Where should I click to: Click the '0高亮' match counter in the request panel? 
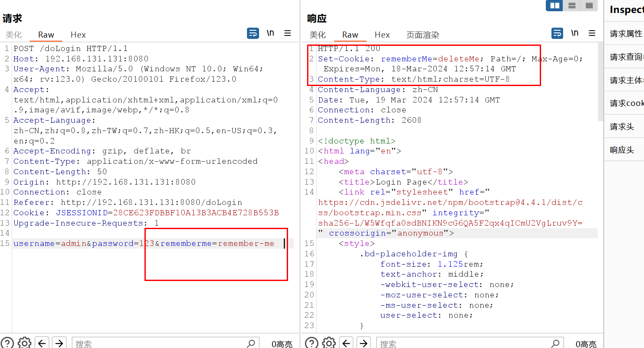pos(282,344)
